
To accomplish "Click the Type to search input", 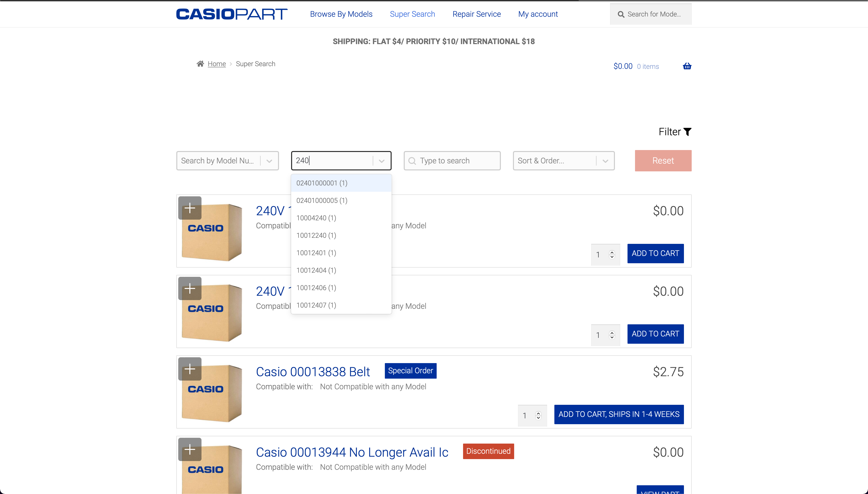I will (x=452, y=161).
